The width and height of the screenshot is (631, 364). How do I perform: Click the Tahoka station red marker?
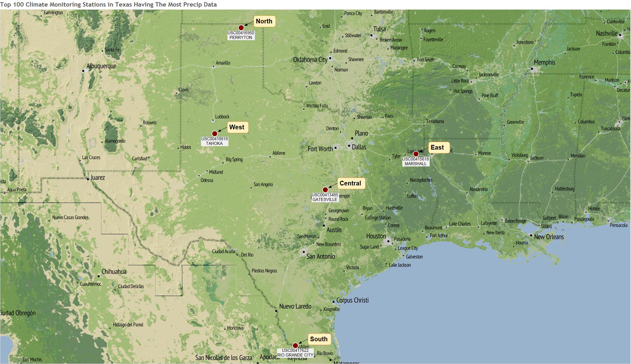[214, 134]
